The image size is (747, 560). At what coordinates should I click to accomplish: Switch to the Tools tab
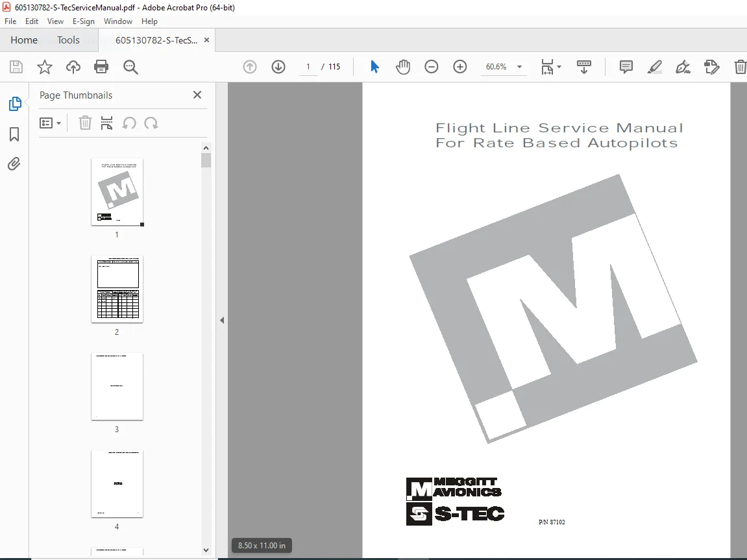pos(68,40)
